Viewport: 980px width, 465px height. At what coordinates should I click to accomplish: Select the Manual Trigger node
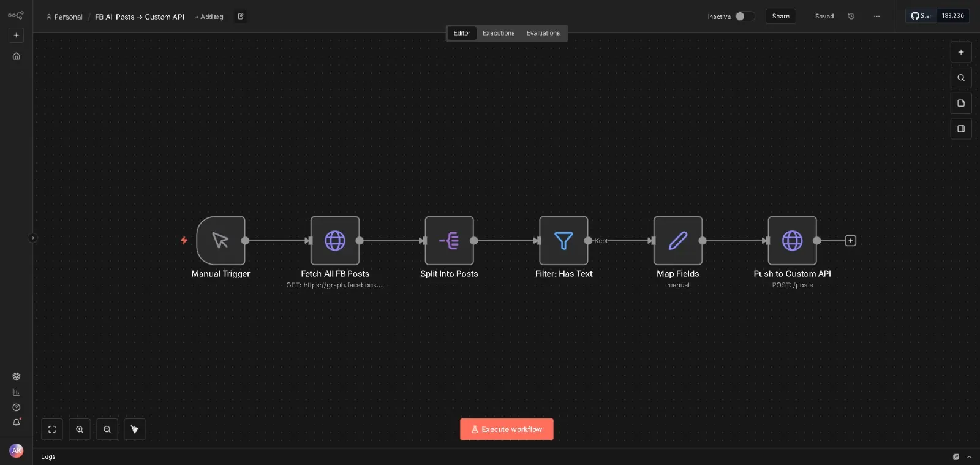click(221, 241)
